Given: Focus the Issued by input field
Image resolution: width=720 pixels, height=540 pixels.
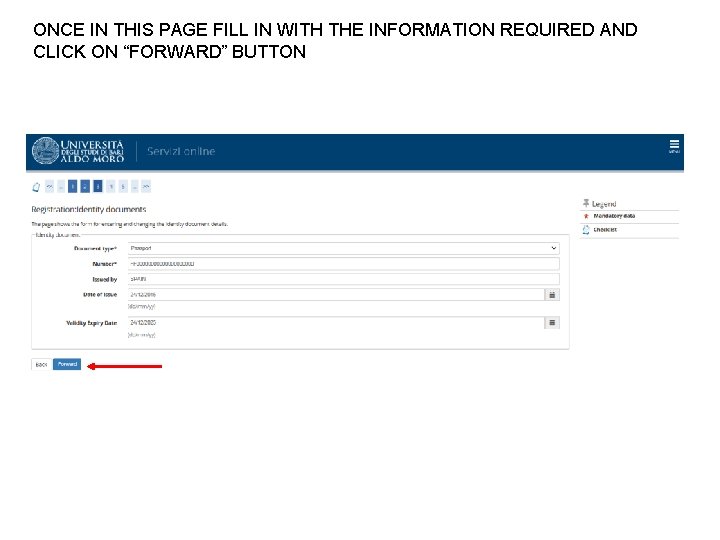Looking at the screenshot, I should click(x=343, y=279).
